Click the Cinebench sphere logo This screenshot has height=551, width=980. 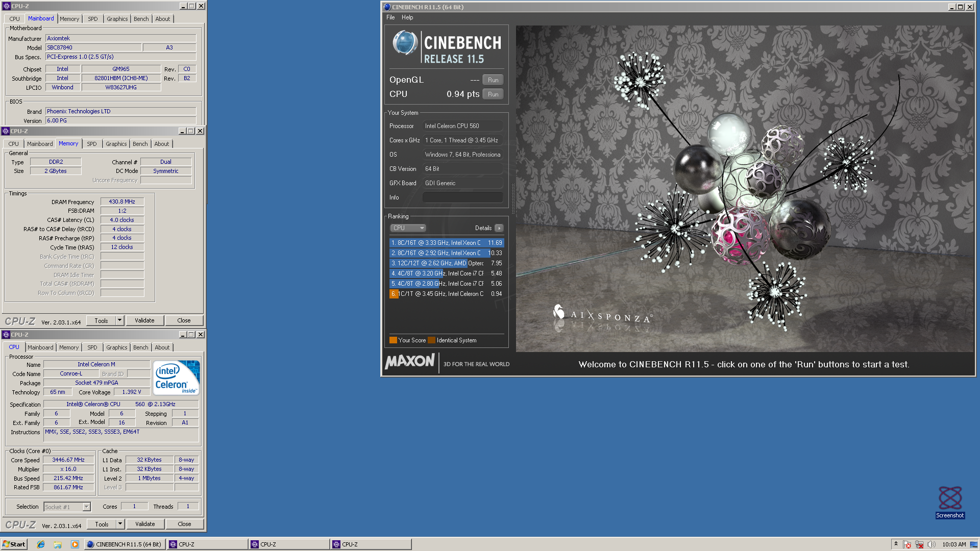pos(405,43)
